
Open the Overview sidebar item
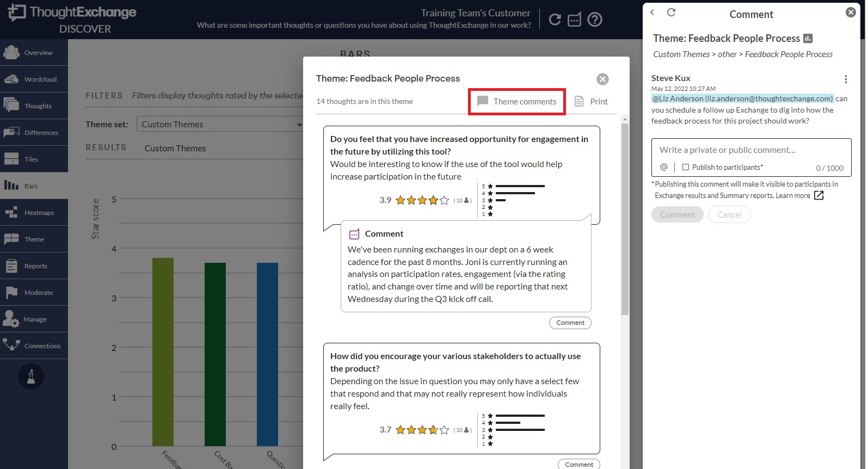34,53
